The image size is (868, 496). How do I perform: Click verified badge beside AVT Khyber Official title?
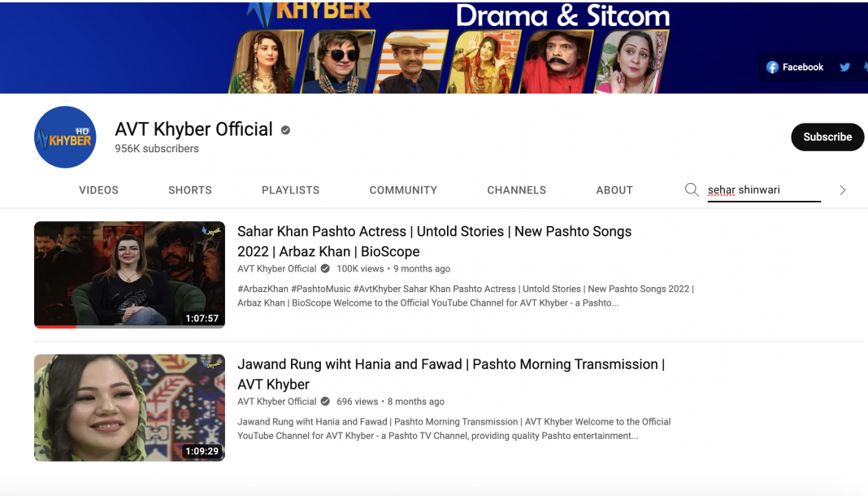coord(285,130)
